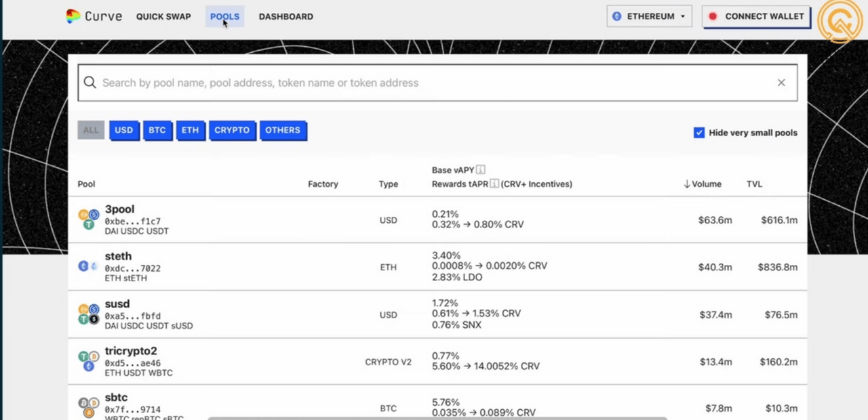The image size is (868, 420).
Task: Click the orange Q icon in the corner
Action: 840,22
